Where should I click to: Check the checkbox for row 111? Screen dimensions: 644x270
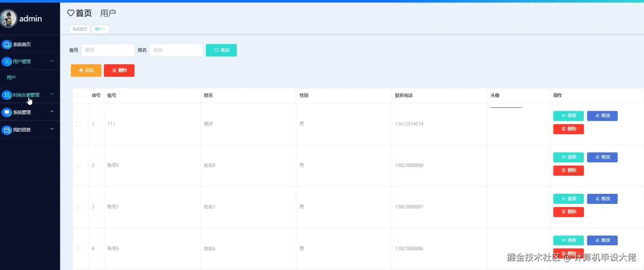click(x=78, y=124)
